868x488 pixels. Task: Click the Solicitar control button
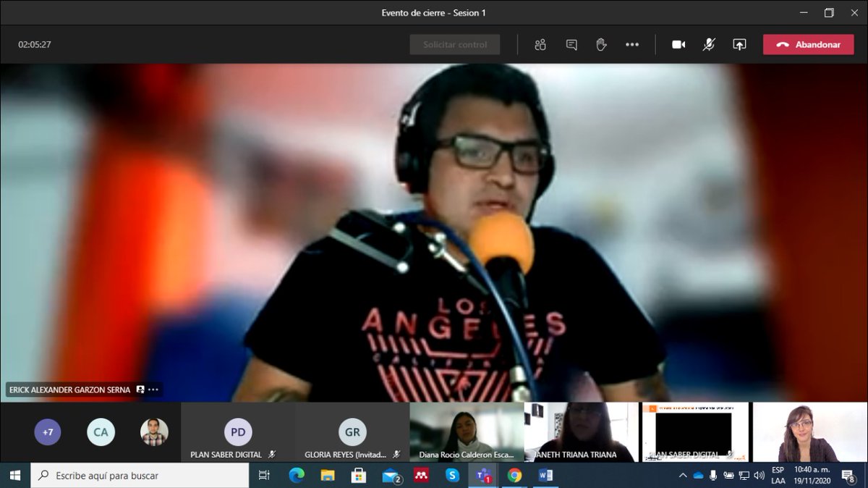455,45
